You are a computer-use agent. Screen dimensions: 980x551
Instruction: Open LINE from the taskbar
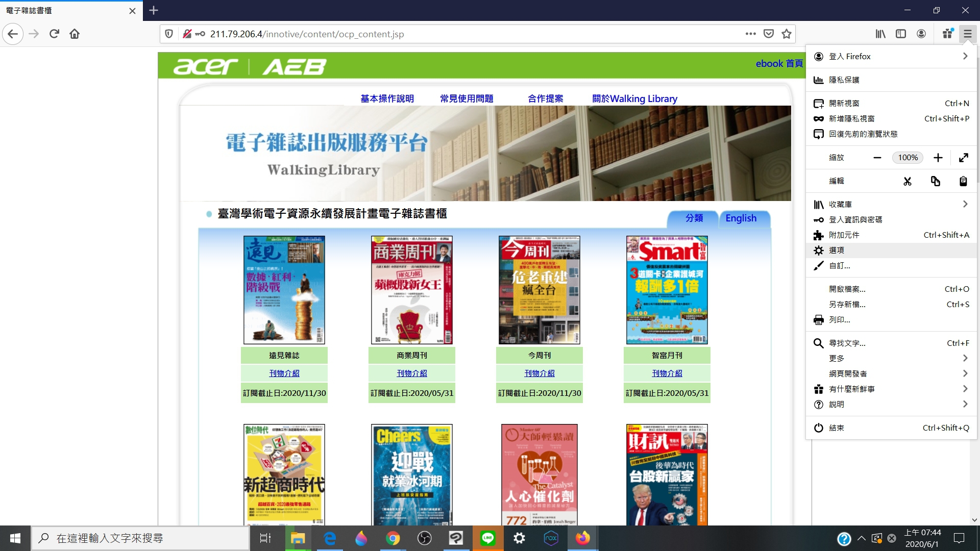pos(487,538)
